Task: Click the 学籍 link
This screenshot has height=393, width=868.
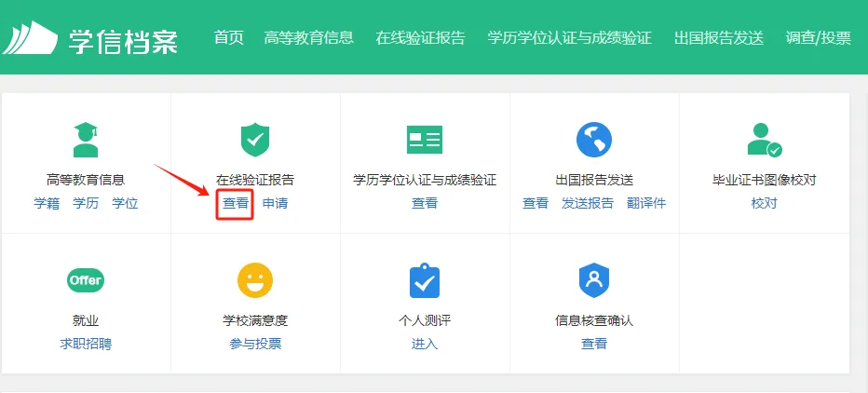Action: [47, 203]
